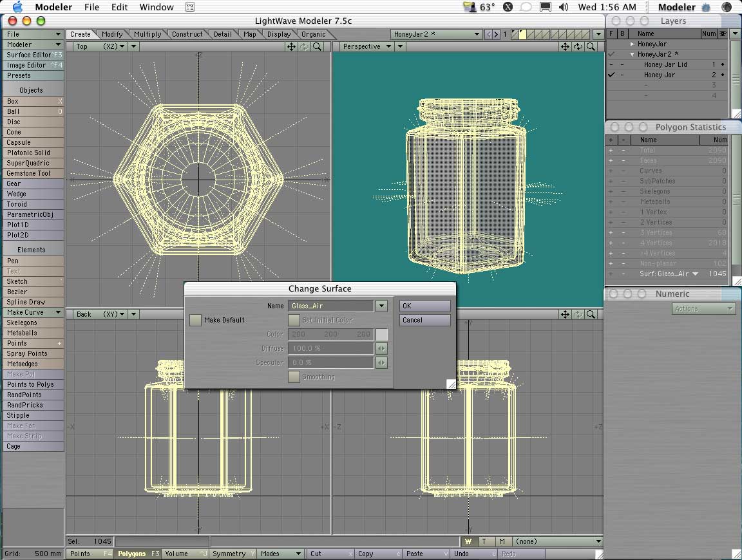The height and width of the screenshot is (560, 742).
Task: Open the surface Name dropdown arrow
Action: pos(381,306)
